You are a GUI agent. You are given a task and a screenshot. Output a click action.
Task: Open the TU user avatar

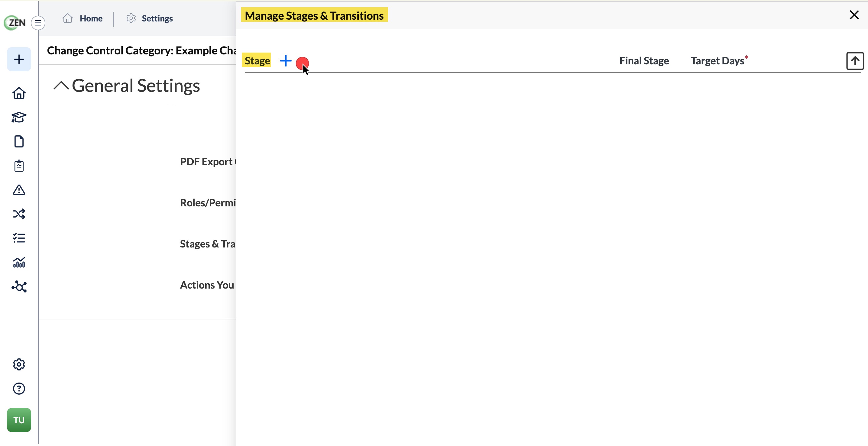tap(19, 420)
